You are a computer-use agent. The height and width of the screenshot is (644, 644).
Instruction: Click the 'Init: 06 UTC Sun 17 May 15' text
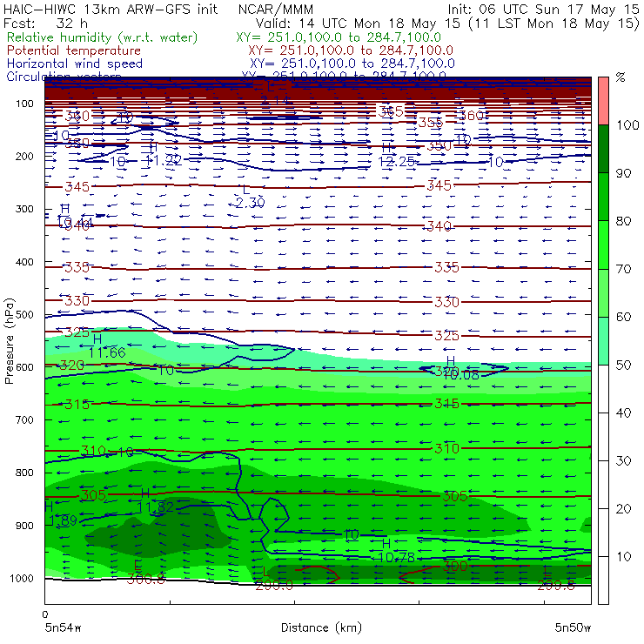543,9
